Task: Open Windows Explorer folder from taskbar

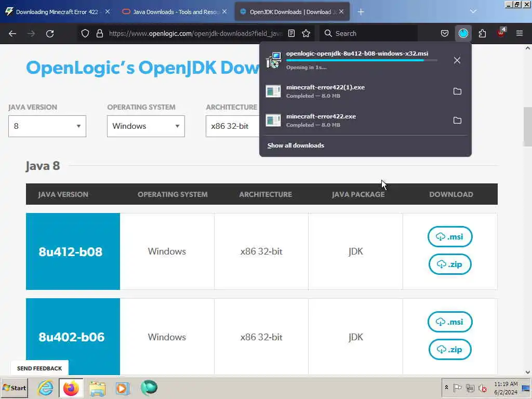Action: click(x=97, y=388)
